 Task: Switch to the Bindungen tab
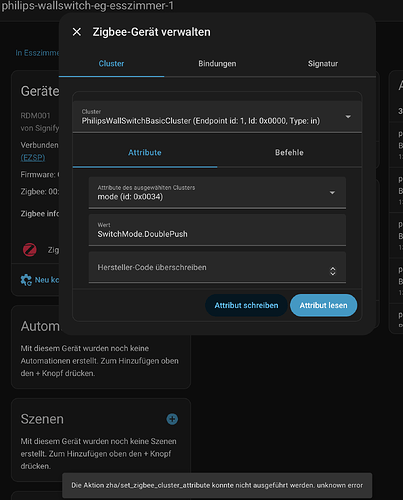point(217,63)
